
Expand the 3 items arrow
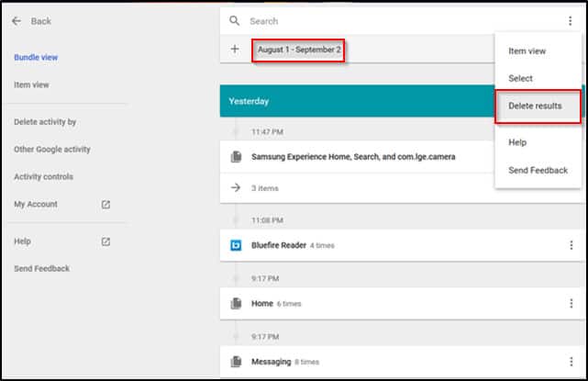click(x=236, y=187)
